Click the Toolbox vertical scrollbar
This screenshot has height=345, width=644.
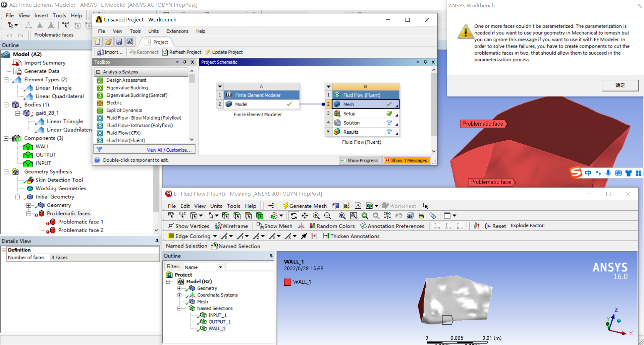point(192,105)
